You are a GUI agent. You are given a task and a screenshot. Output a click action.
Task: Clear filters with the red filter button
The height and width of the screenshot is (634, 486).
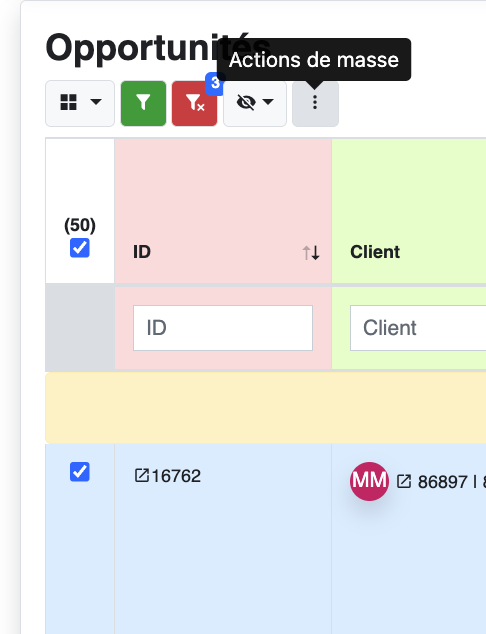click(194, 104)
